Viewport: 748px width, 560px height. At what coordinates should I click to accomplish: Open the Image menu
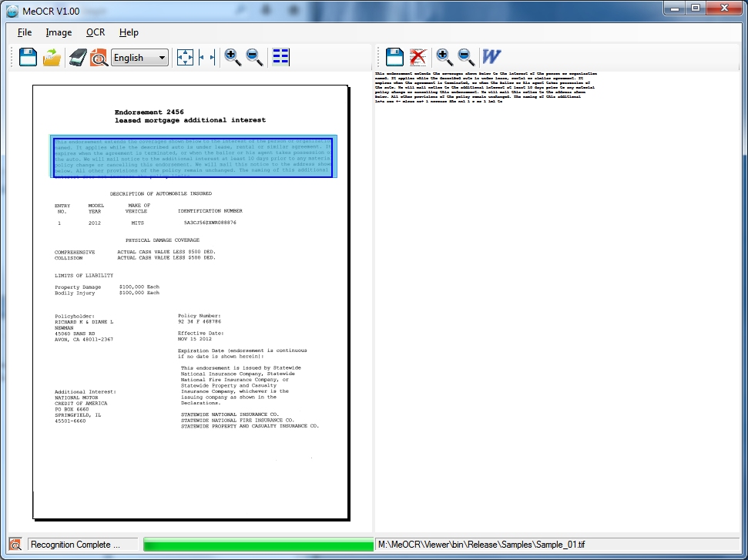point(59,32)
